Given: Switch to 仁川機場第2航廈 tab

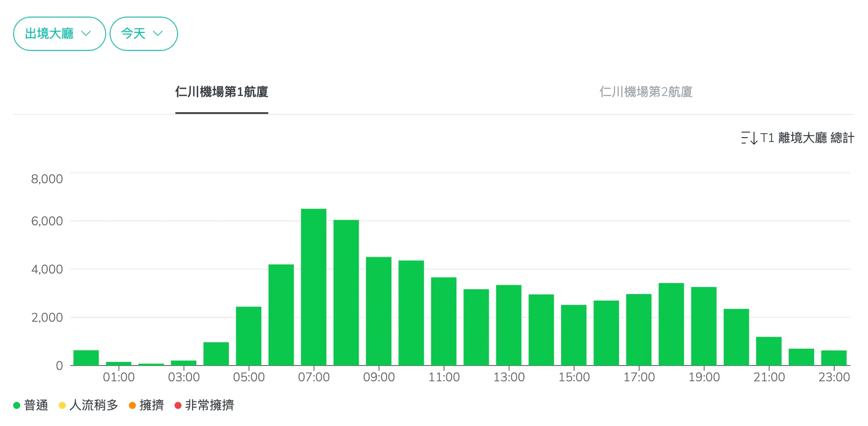Looking at the screenshot, I should click(x=646, y=92).
